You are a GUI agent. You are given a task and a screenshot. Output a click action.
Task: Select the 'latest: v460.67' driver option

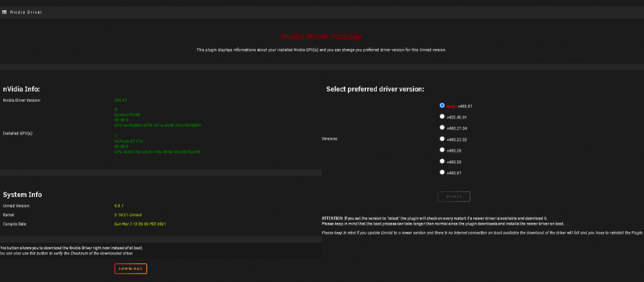[x=442, y=106]
